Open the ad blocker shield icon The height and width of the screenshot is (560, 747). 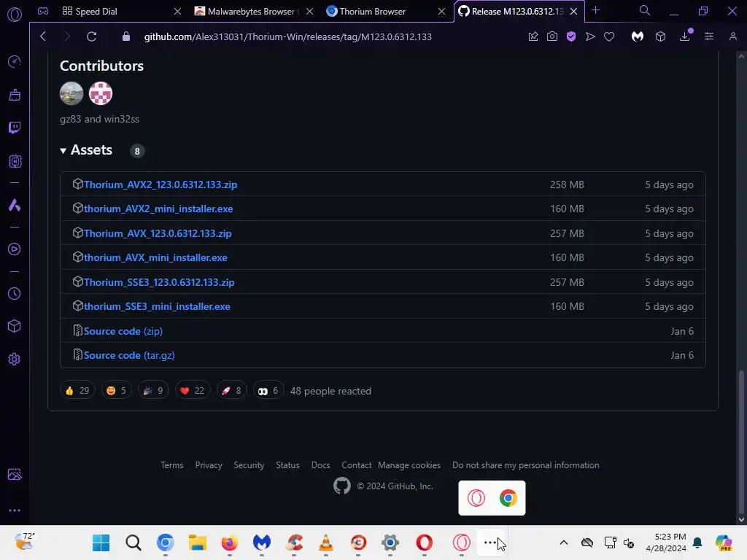(570, 36)
